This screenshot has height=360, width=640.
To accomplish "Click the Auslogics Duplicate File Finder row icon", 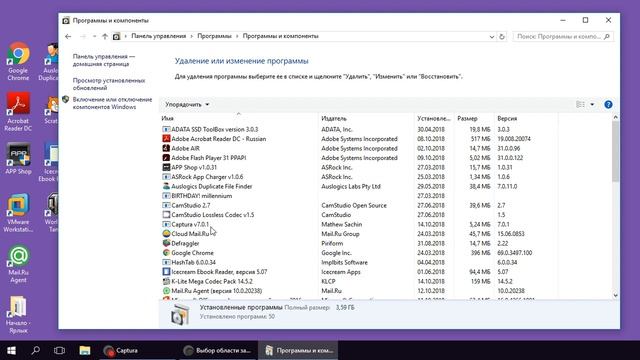I will click(x=166, y=186).
